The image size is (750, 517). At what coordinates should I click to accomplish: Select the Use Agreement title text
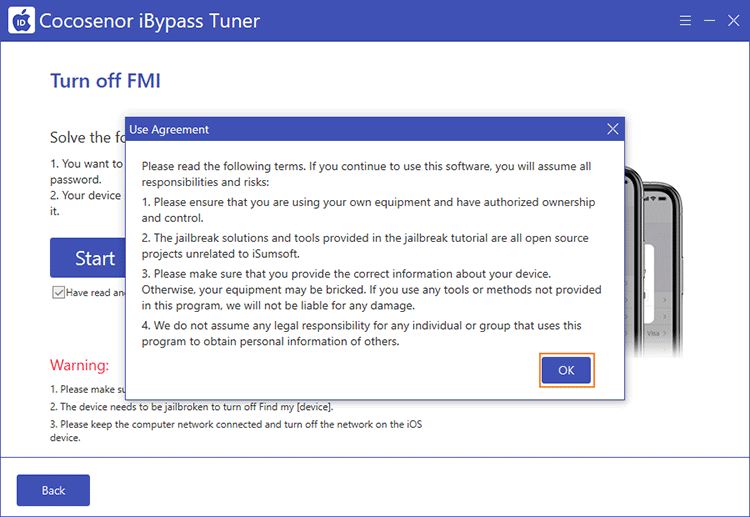tap(169, 130)
